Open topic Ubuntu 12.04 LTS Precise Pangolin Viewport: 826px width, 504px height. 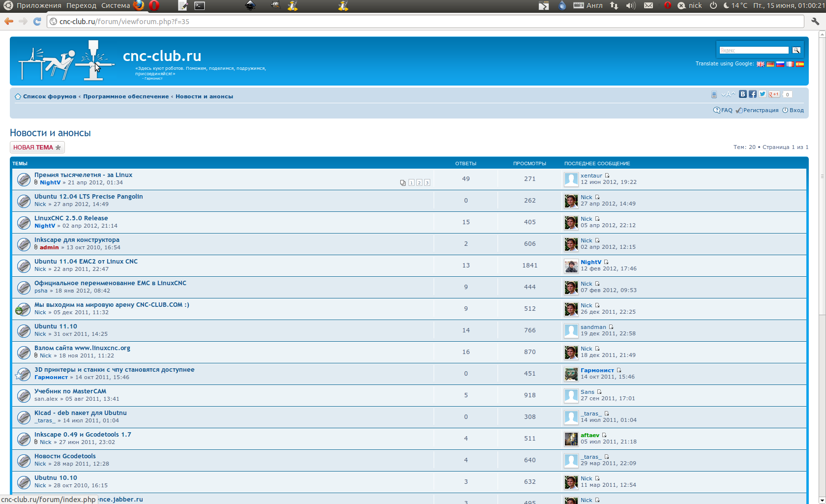[x=88, y=197]
